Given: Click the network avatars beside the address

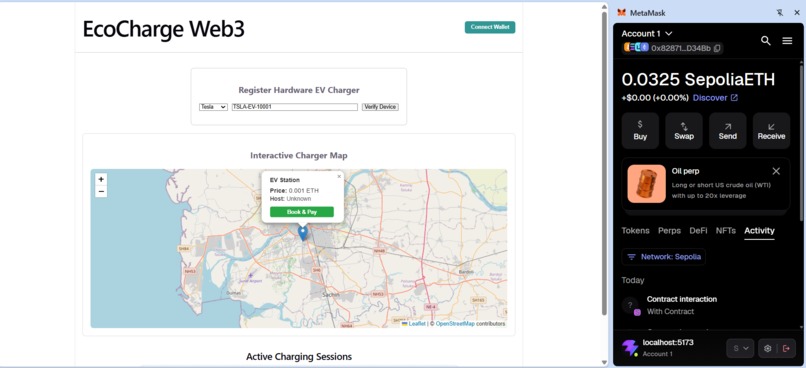Looking at the screenshot, I should coord(636,48).
